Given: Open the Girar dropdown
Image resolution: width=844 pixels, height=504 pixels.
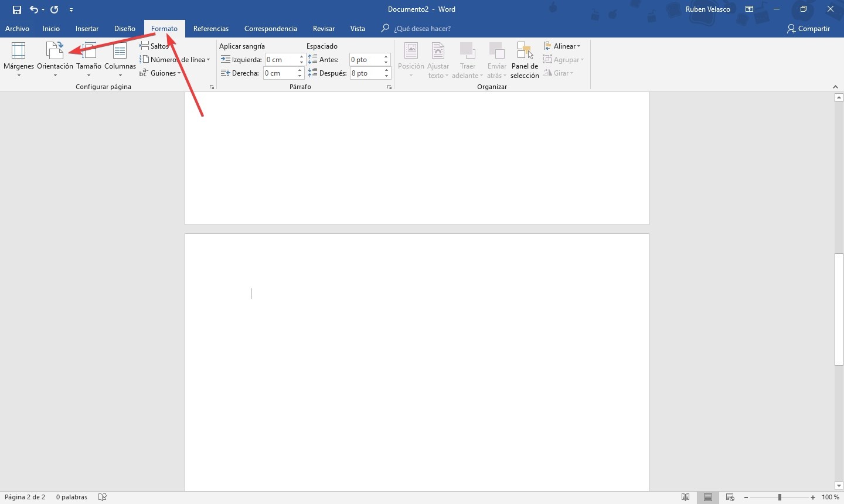Looking at the screenshot, I should pyautogui.click(x=559, y=73).
